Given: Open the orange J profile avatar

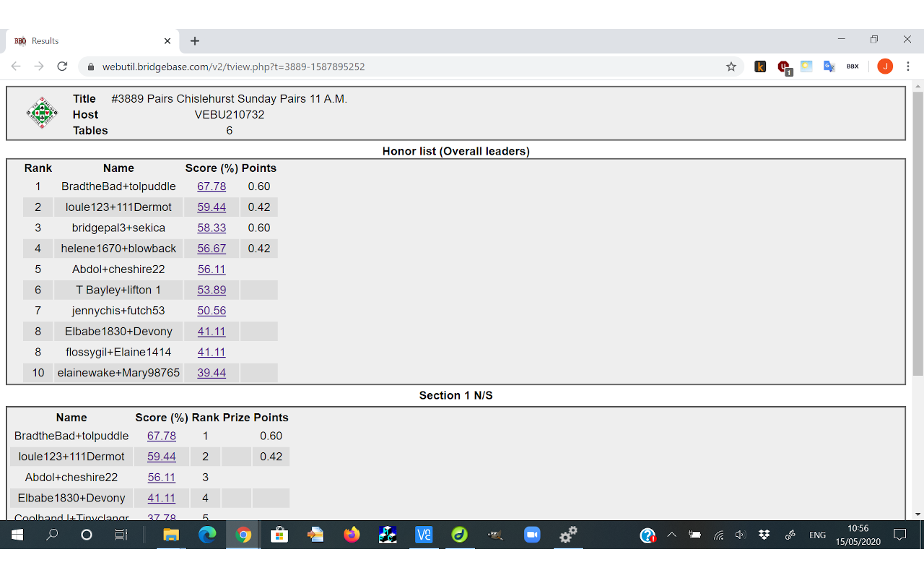Looking at the screenshot, I should point(885,66).
